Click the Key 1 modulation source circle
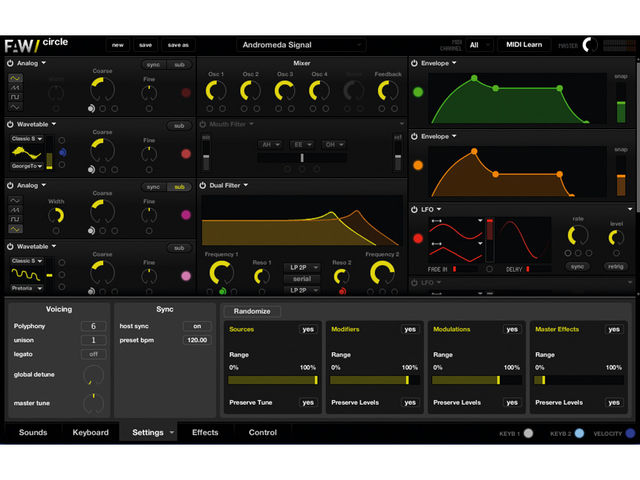Image resolution: width=640 pixels, height=480 pixels. [528, 433]
